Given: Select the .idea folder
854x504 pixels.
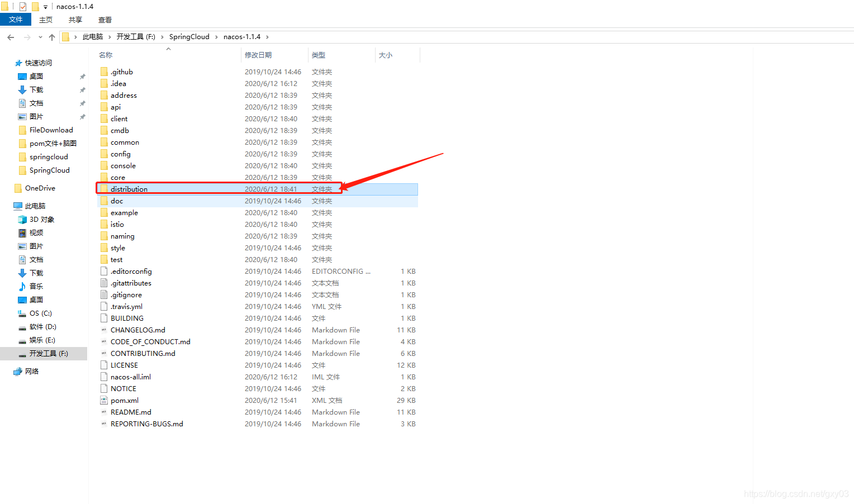Looking at the screenshot, I should (x=118, y=84).
